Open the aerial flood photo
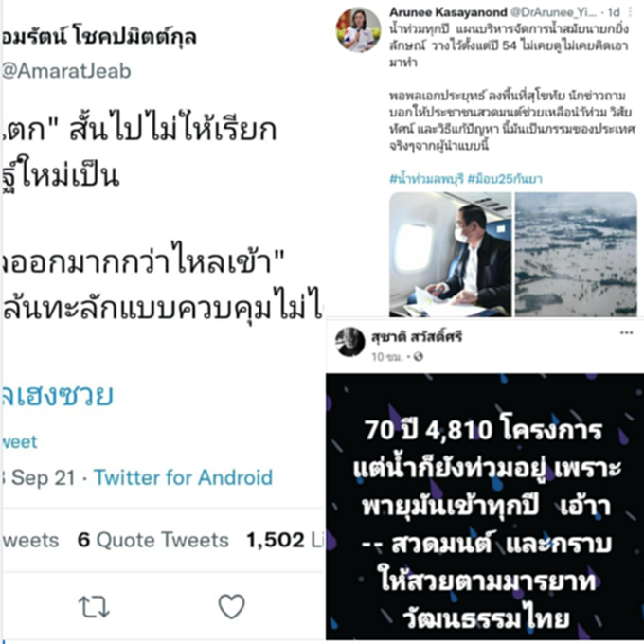 point(576,254)
